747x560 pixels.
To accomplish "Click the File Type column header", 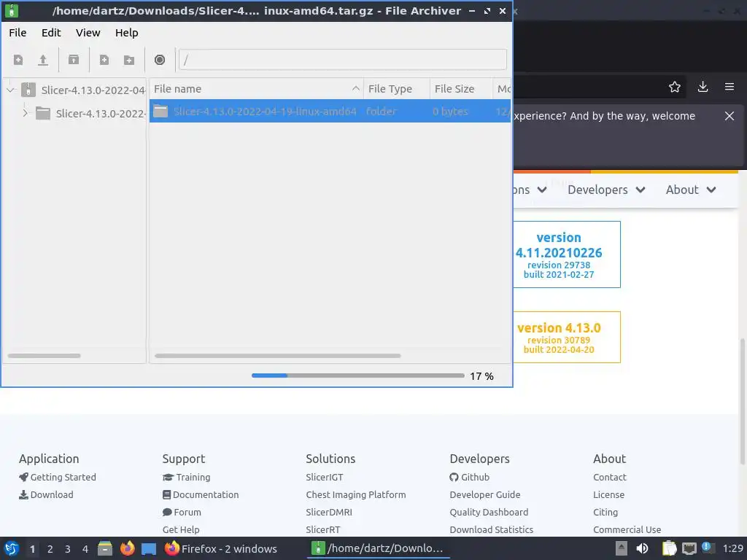I will pyautogui.click(x=396, y=88).
